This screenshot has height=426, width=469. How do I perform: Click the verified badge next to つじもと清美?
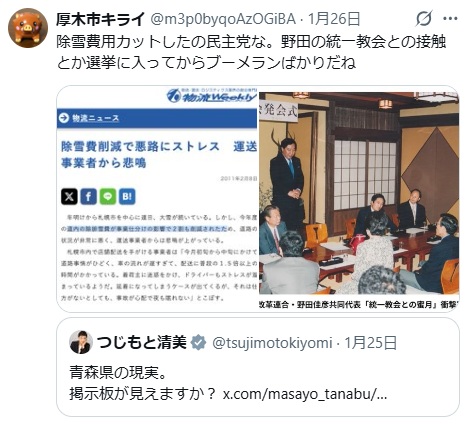(198, 343)
